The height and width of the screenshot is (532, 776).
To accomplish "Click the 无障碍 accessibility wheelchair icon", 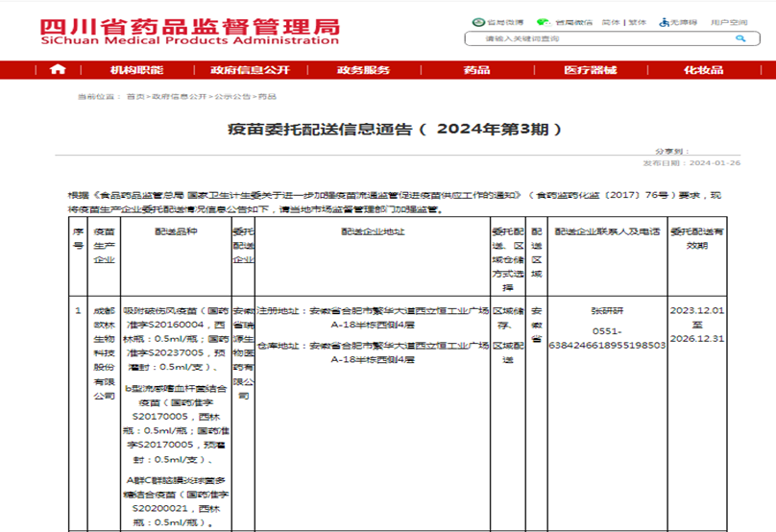I will (664, 22).
